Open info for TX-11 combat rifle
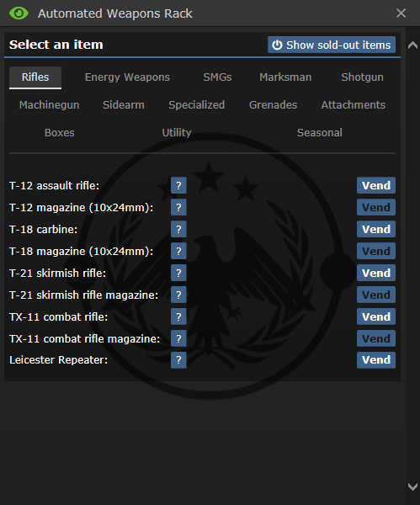This screenshot has width=420, height=505. [178, 316]
